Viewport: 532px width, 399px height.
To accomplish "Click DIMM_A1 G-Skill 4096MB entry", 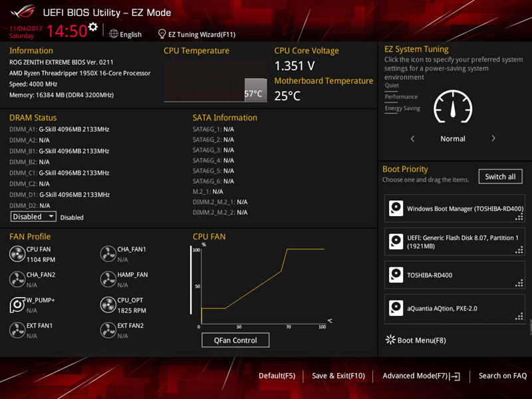I will (x=59, y=129).
